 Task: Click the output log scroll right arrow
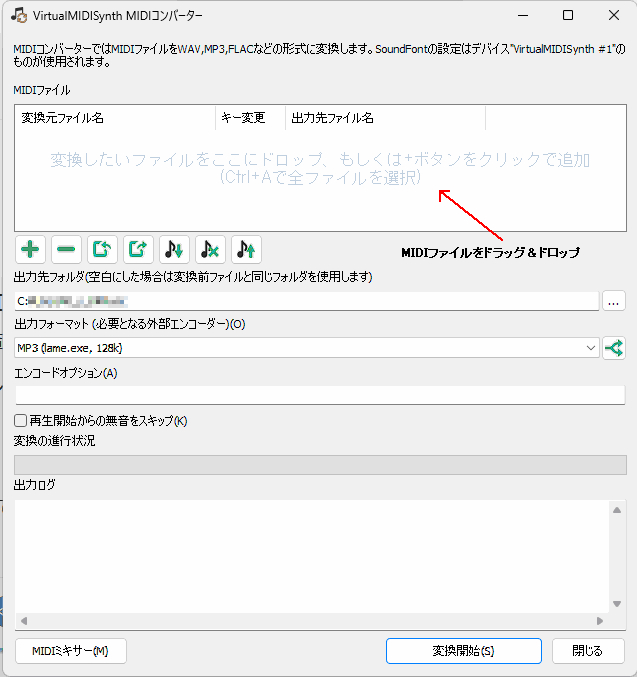600,621
